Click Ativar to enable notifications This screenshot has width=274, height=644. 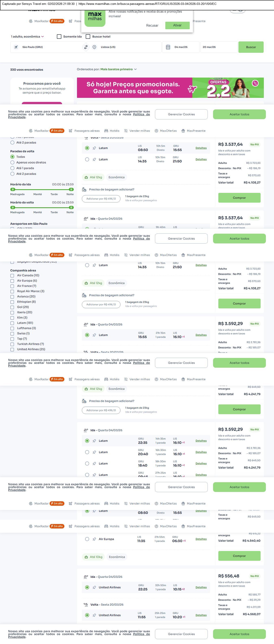pyautogui.click(x=177, y=25)
